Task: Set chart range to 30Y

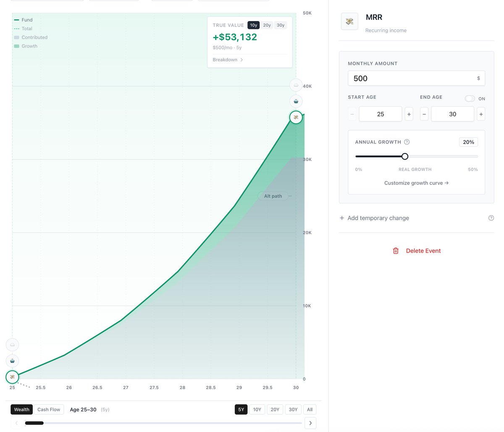Action: click(x=293, y=410)
